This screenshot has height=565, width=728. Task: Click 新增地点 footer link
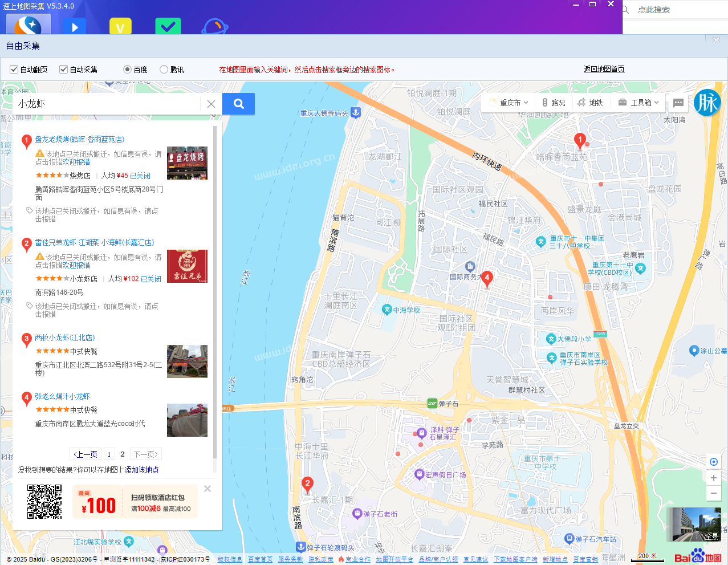(x=555, y=559)
